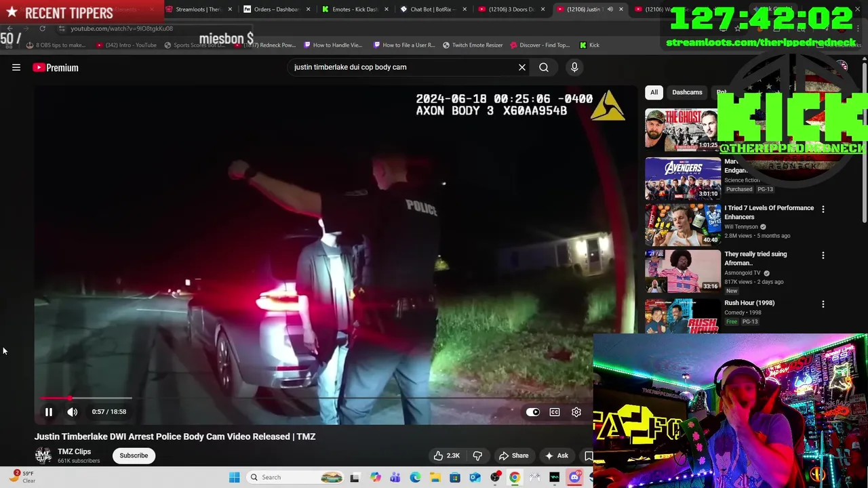Open the Discover - Find Top... bookmark
The image size is (868, 488).
540,45
